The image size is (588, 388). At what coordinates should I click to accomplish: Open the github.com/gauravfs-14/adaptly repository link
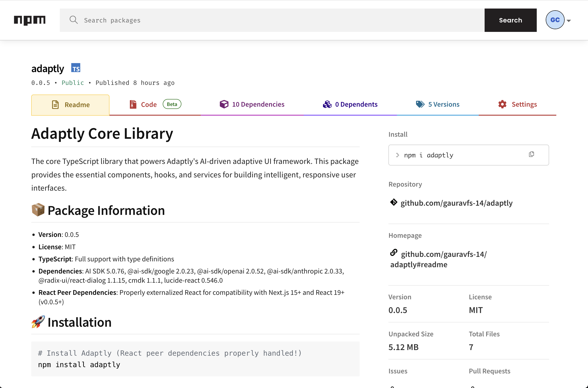[456, 203]
